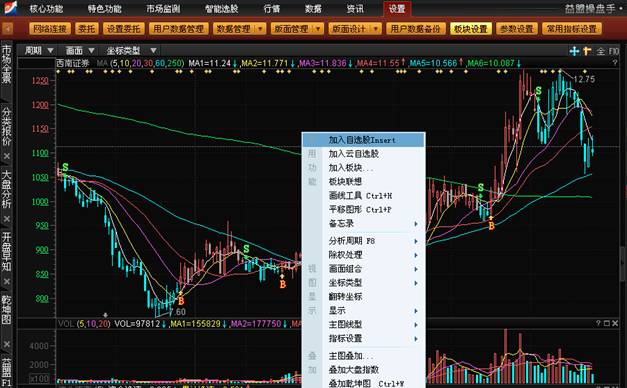Image resolution: width=627 pixels, height=388 pixels.
Task: Switch to the 数据 menu tab
Action: click(x=313, y=8)
